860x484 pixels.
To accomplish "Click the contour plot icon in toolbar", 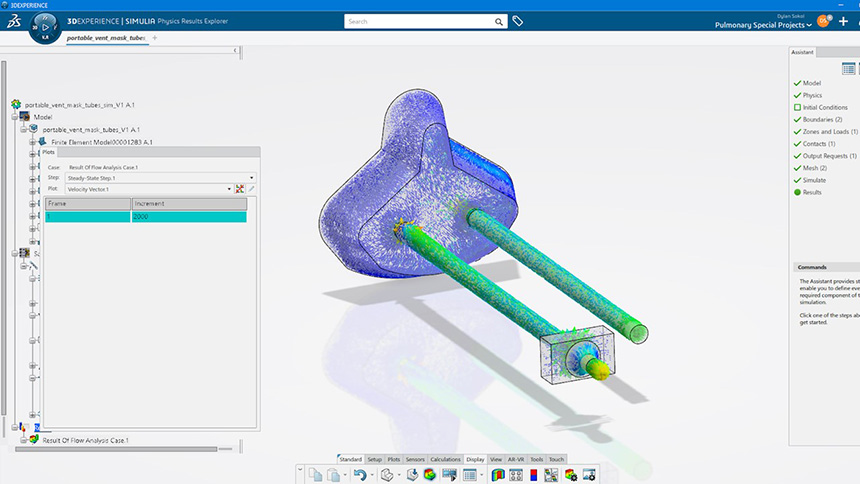I will (497, 474).
